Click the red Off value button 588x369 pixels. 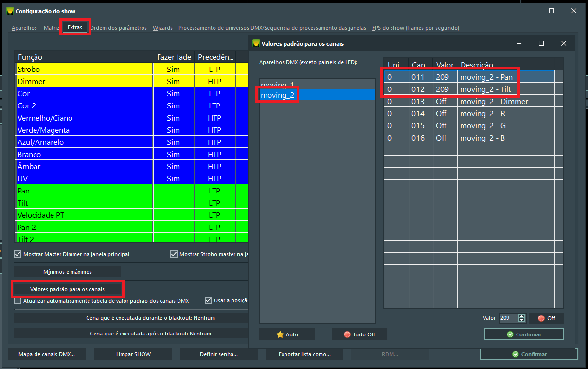(546, 318)
